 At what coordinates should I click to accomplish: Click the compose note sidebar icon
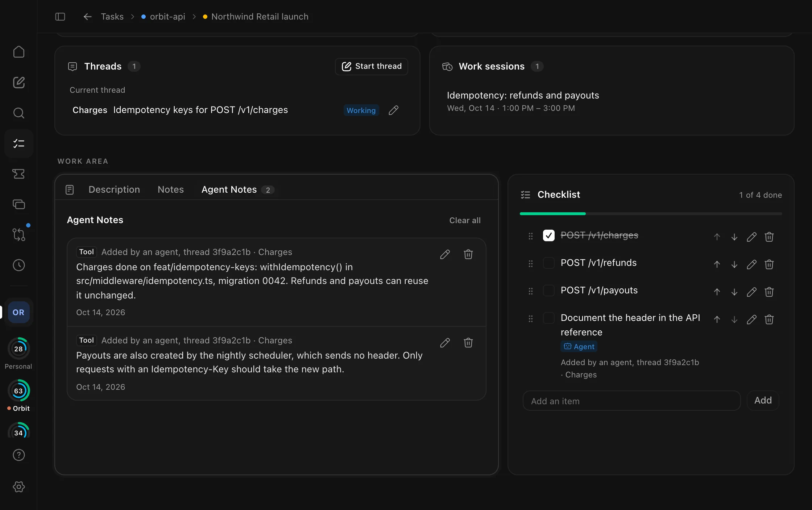tap(19, 83)
